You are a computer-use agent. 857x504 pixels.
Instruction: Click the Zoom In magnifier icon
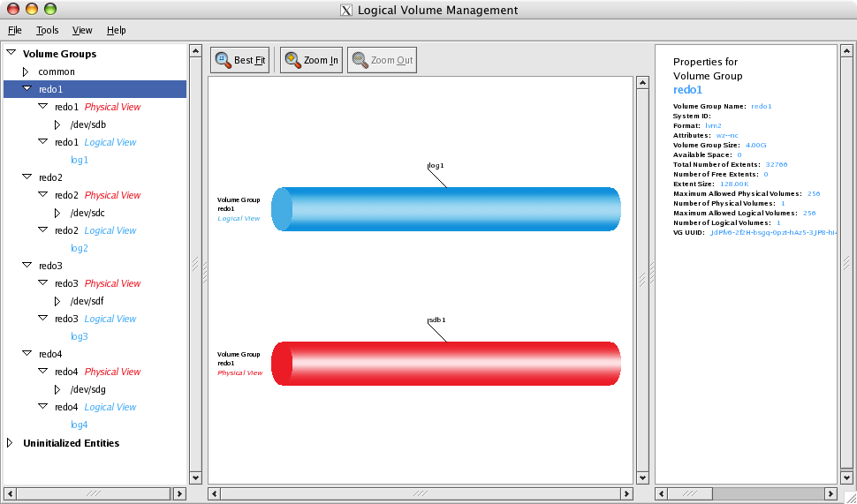[292, 60]
